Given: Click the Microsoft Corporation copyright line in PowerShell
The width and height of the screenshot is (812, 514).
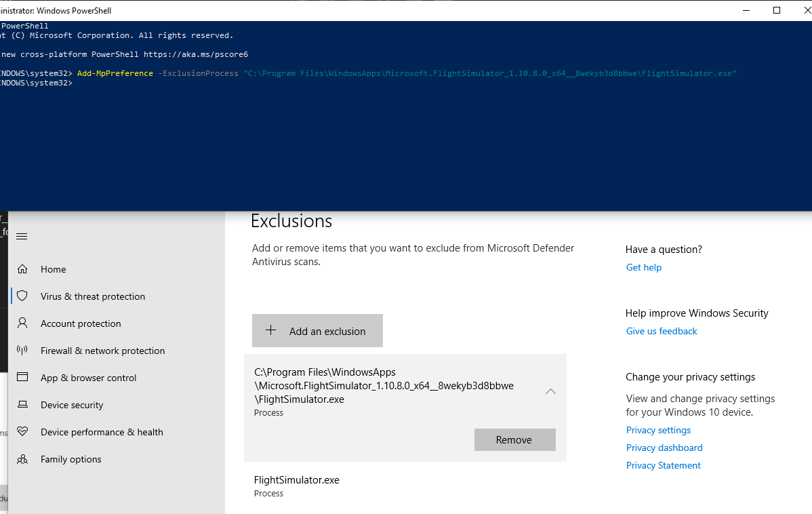Looking at the screenshot, I should (x=117, y=36).
